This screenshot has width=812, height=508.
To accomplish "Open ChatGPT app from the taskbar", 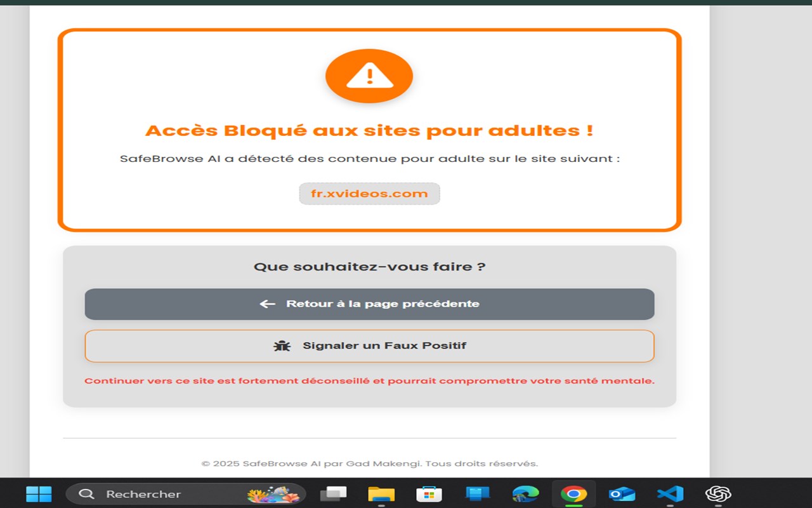I will pyautogui.click(x=718, y=494).
